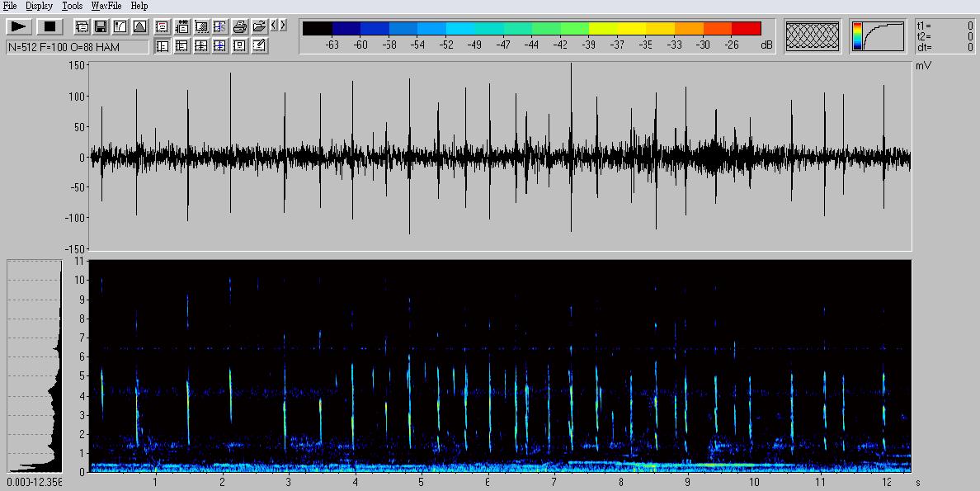Click the right arrow scroll button
This screenshot has width=980, height=491.
pos(283,26)
